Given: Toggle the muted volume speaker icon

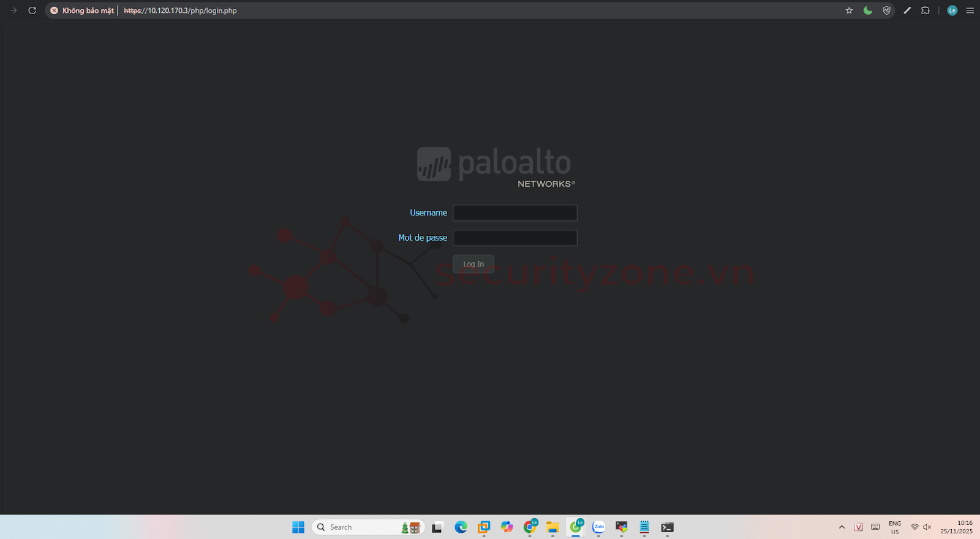Looking at the screenshot, I should pyautogui.click(x=927, y=527).
